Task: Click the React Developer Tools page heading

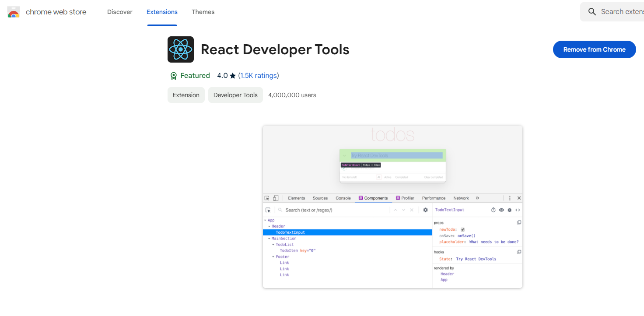Action: click(x=275, y=49)
